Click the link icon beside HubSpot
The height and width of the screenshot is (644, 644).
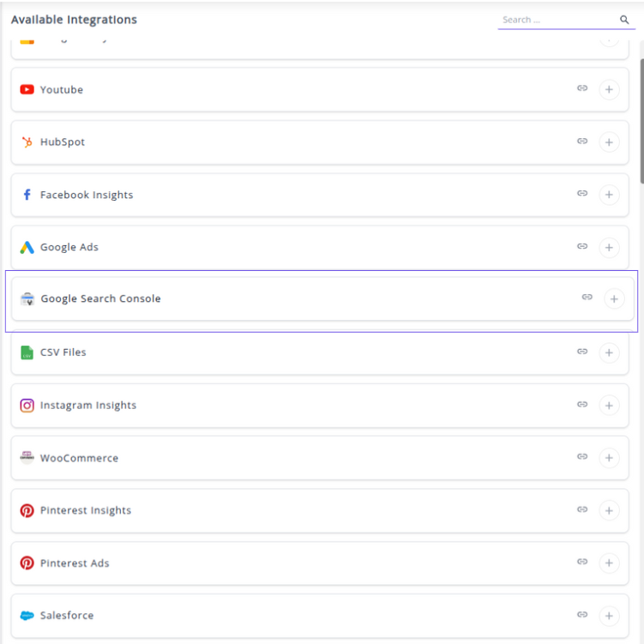582,141
